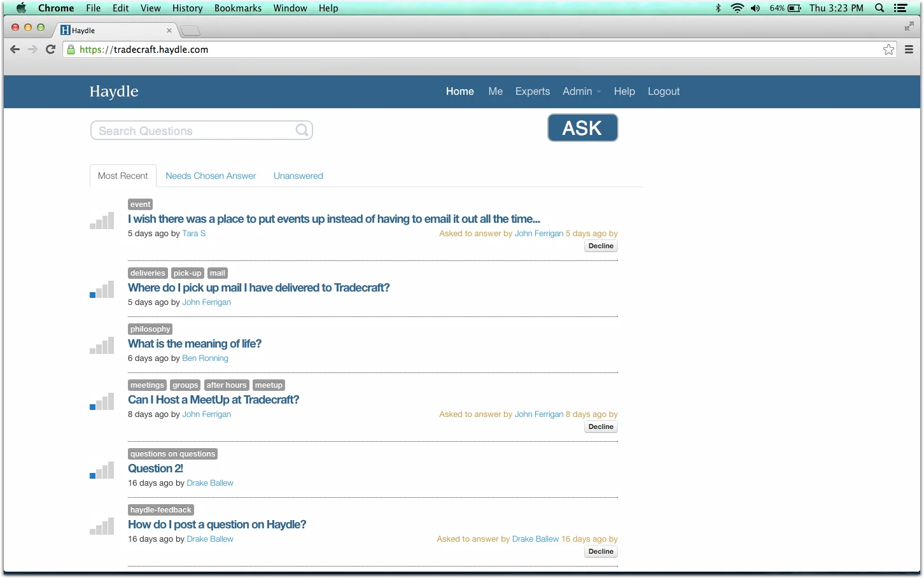Image resolution: width=924 pixels, height=578 pixels.
Task: Click the ASK button
Action: [583, 128]
